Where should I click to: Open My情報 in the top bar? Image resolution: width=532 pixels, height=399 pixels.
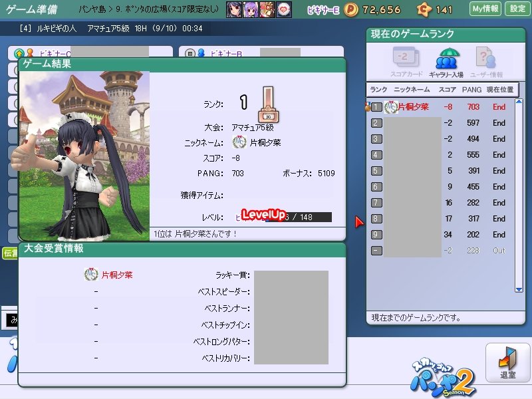tap(485, 9)
